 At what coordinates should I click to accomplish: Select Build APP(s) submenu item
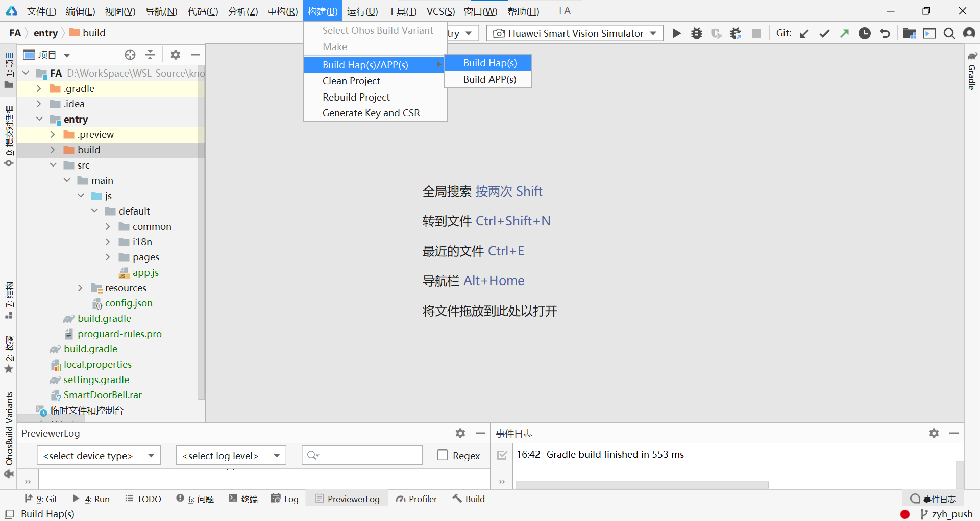pyautogui.click(x=489, y=79)
